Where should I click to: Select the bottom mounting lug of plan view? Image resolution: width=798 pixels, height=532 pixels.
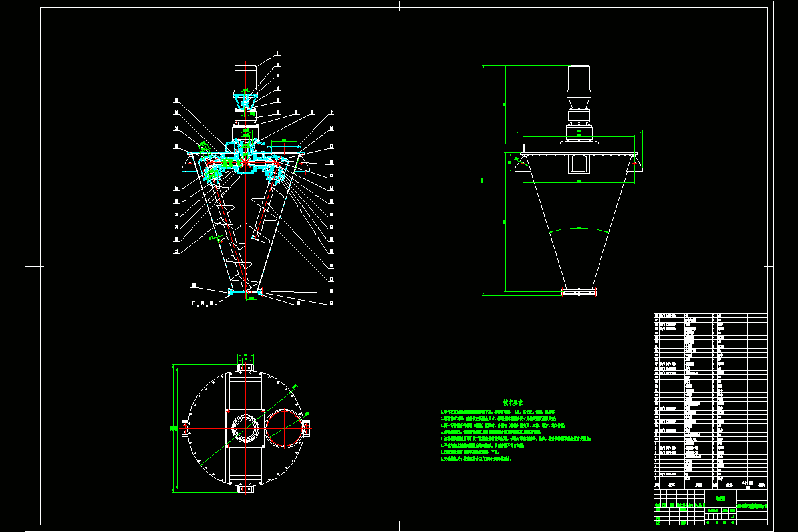245,489
